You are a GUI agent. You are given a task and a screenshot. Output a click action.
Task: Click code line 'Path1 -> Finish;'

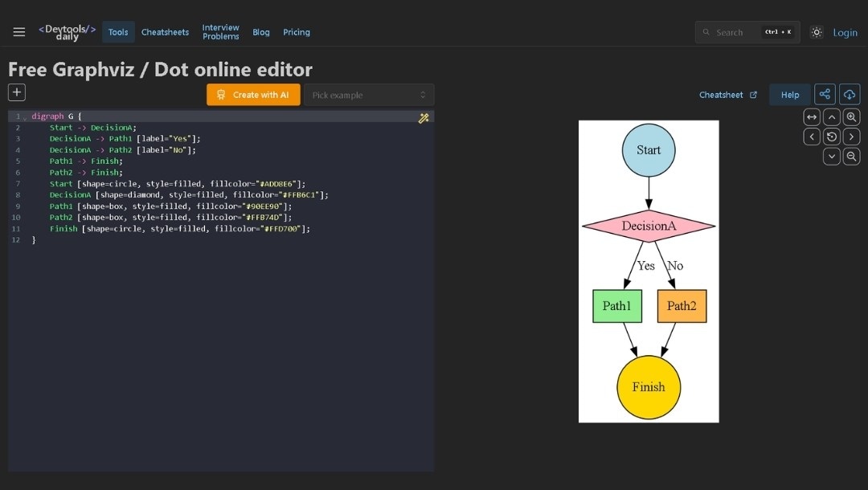(86, 161)
